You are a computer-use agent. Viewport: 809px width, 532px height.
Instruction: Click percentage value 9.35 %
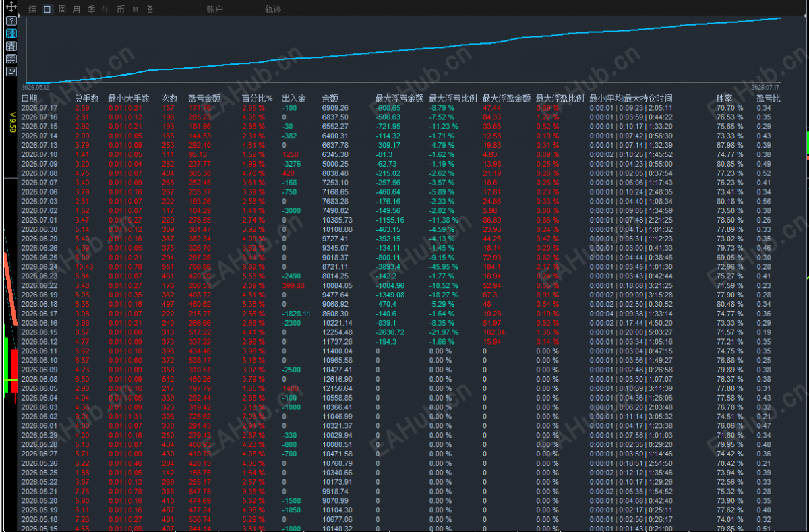click(253, 492)
